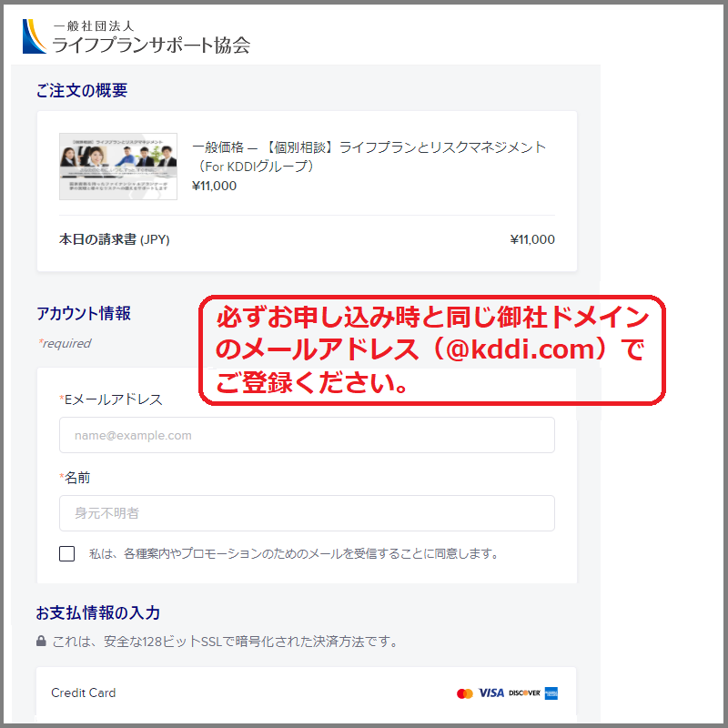Click the ご注文の概要 heading
The width and height of the screenshot is (728, 728).
tap(82, 90)
